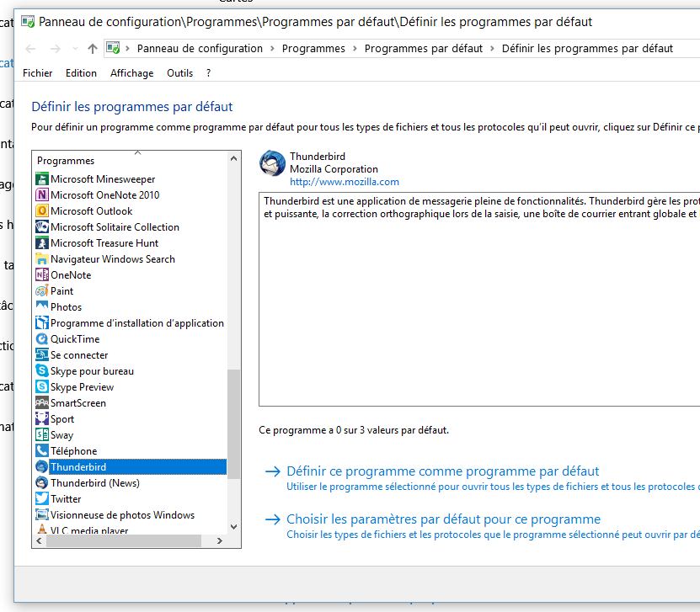Click the horizontal scroll left arrow
This screenshot has width=700, height=612.
point(40,540)
